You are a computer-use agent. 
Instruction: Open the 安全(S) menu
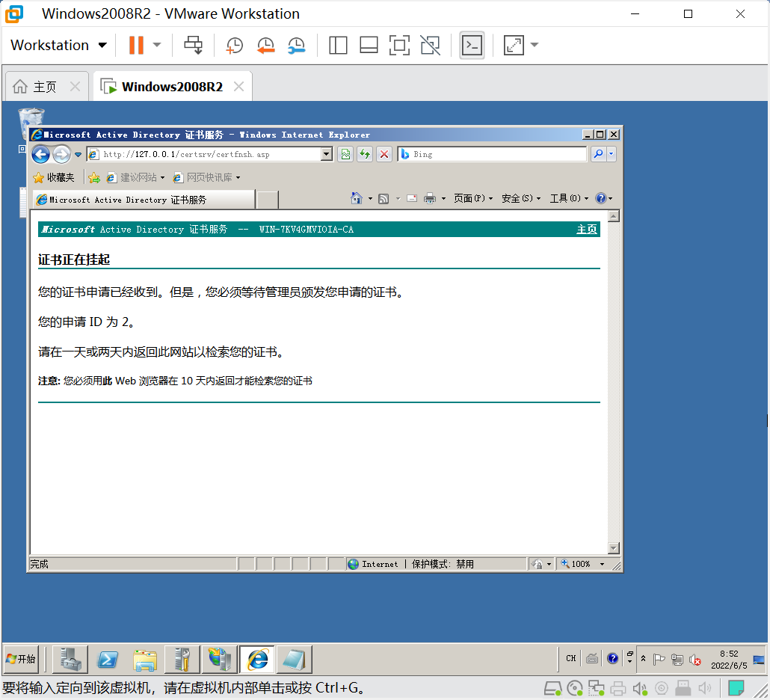coord(520,198)
